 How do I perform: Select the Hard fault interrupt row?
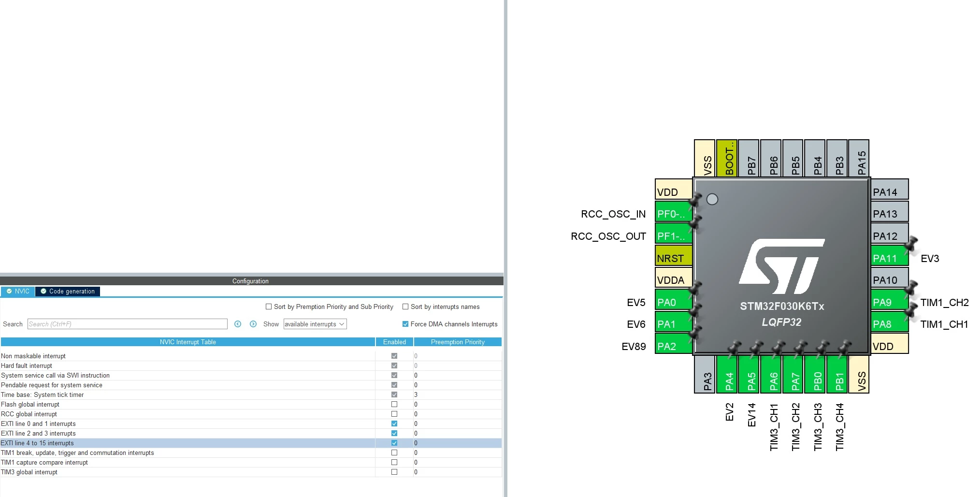point(251,365)
